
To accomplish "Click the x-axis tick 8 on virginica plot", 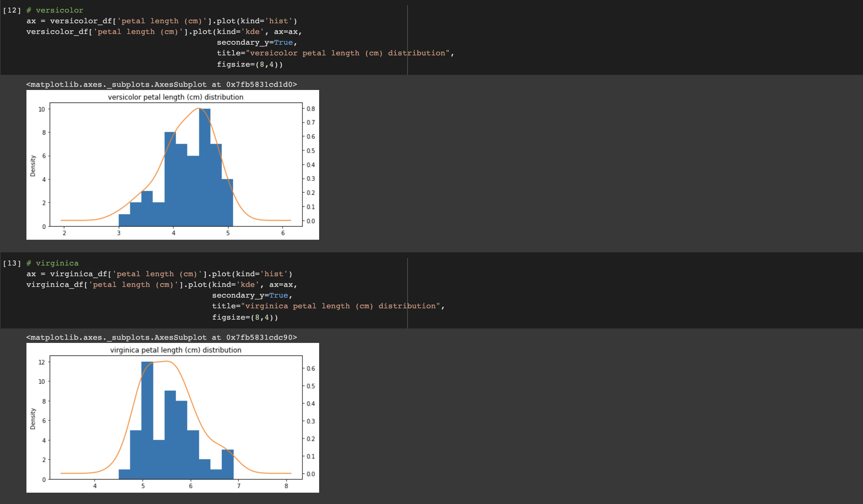I will 286,486.
